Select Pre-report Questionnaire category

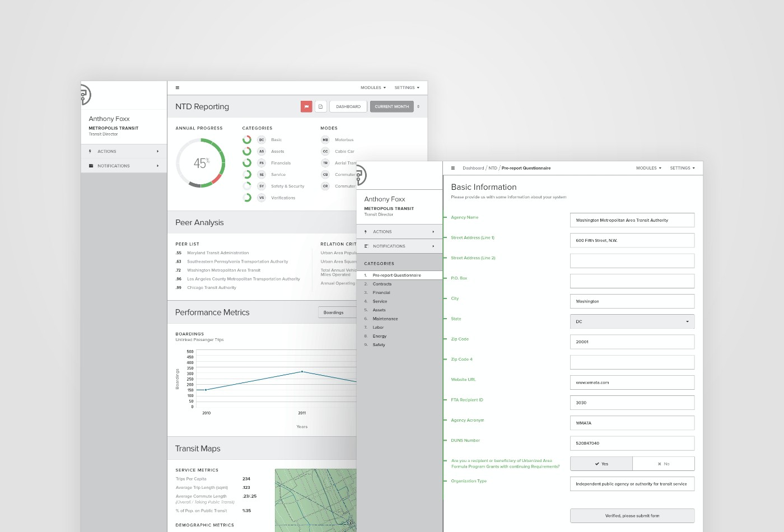(399, 276)
